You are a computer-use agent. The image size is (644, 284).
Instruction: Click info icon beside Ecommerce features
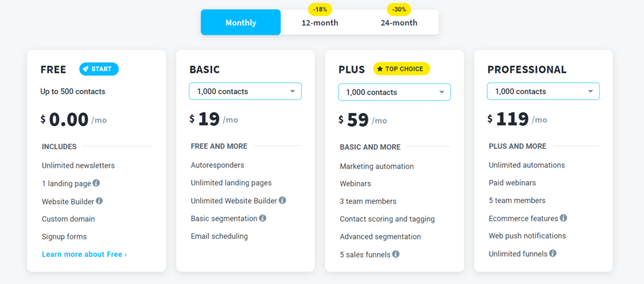[563, 218]
